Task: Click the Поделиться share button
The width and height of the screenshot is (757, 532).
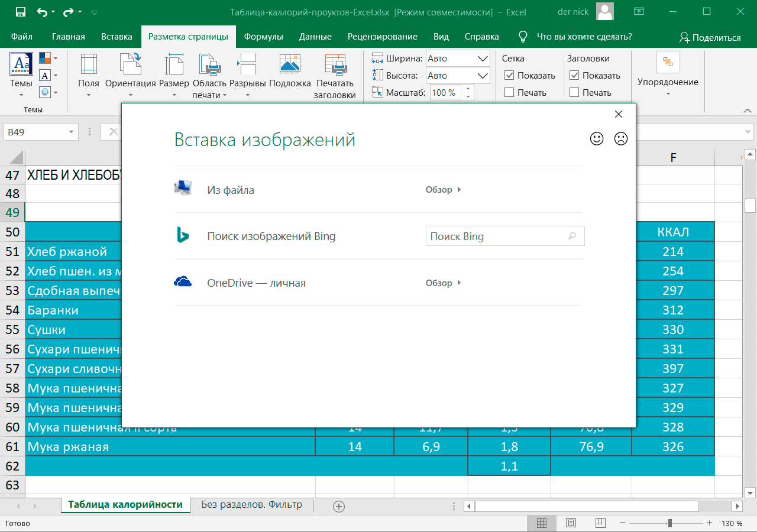Action: coord(710,37)
